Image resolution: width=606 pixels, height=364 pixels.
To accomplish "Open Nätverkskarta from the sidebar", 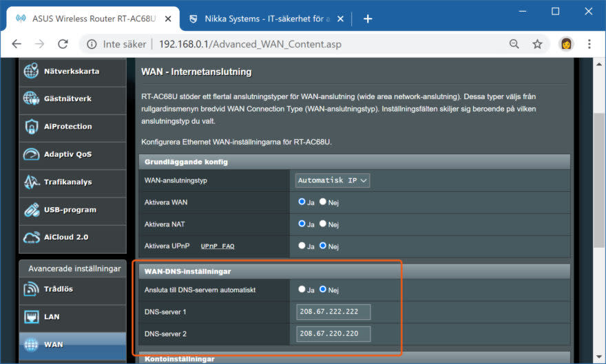I will tap(73, 72).
